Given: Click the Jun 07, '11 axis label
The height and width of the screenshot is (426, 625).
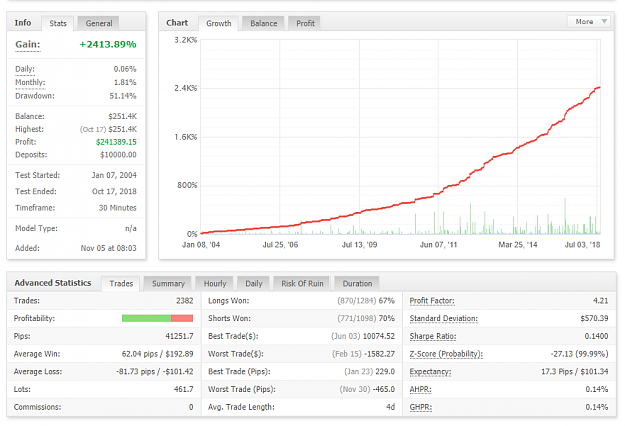Looking at the screenshot, I should pos(438,245).
